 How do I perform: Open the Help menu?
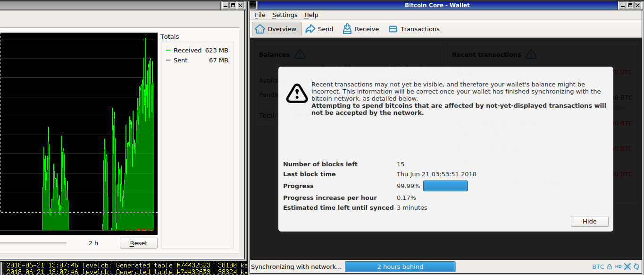point(311,15)
